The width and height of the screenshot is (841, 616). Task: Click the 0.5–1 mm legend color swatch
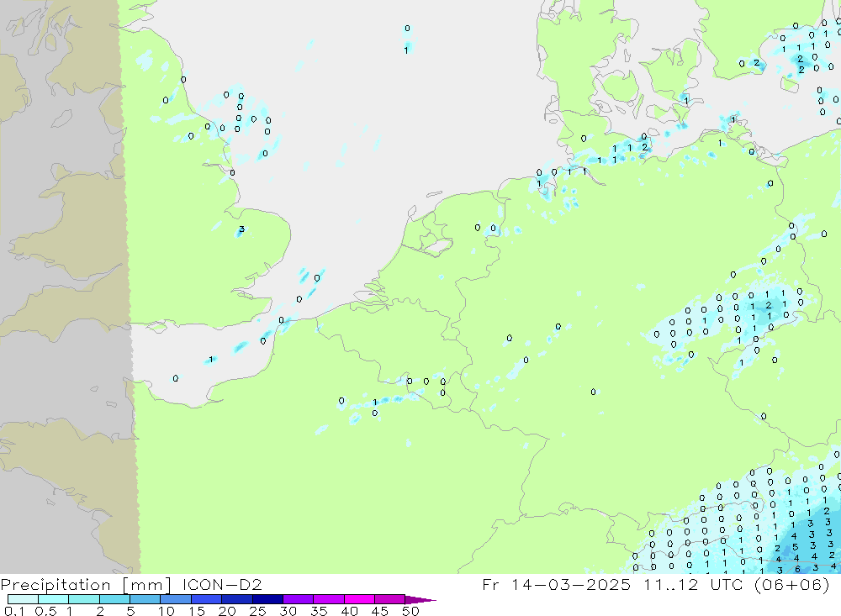pyautogui.click(x=54, y=599)
